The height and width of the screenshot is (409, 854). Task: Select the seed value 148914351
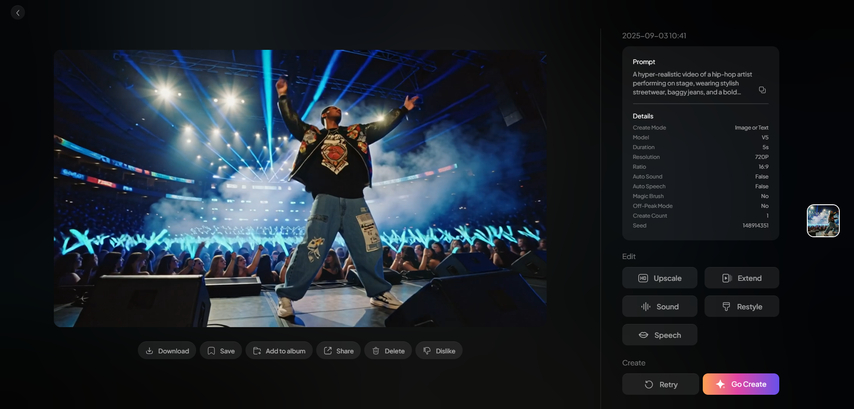coord(755,225)
